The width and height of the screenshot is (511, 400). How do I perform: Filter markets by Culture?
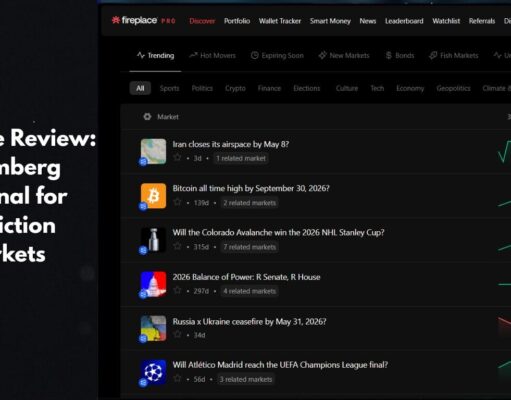click(347, 88)
